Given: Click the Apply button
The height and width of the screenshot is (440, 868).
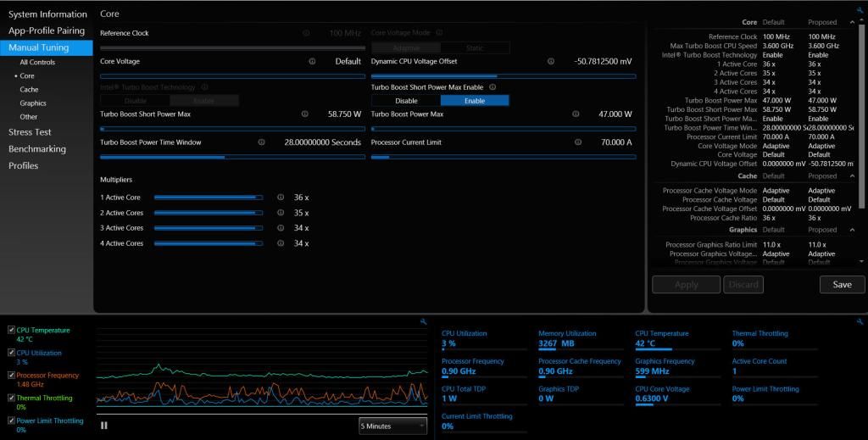Looking at the screenshot, I should tap(687, 285).
